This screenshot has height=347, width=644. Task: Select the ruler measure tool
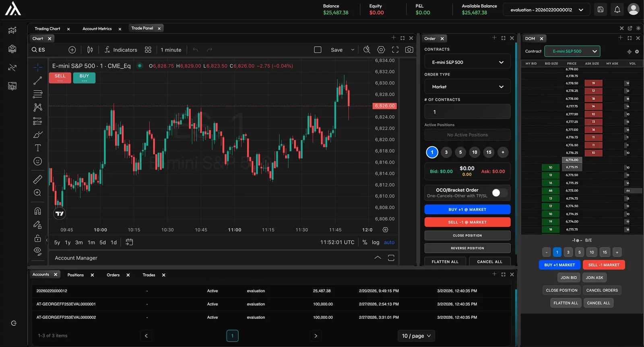38,179
